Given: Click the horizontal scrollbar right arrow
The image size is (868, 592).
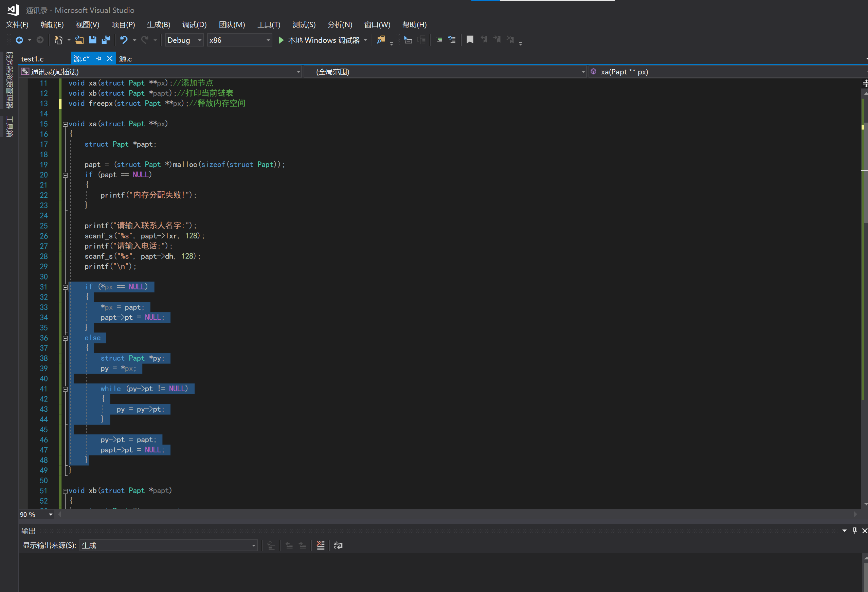Looking at the screenshot, I should (x=855, y=514).
